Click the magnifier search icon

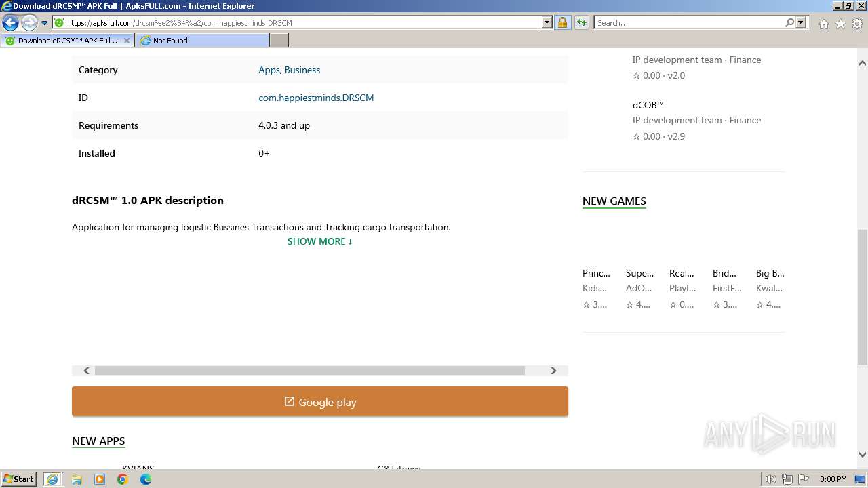pos(789,22)
